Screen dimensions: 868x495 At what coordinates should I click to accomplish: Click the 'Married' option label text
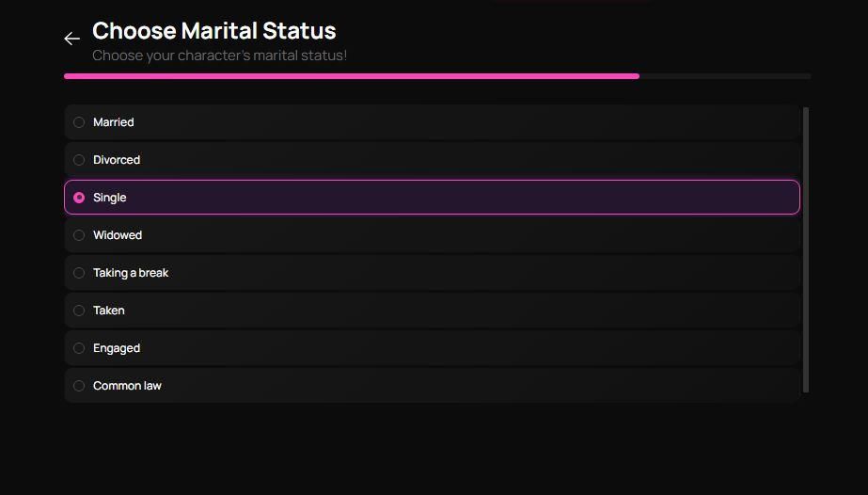coord(114,122)
